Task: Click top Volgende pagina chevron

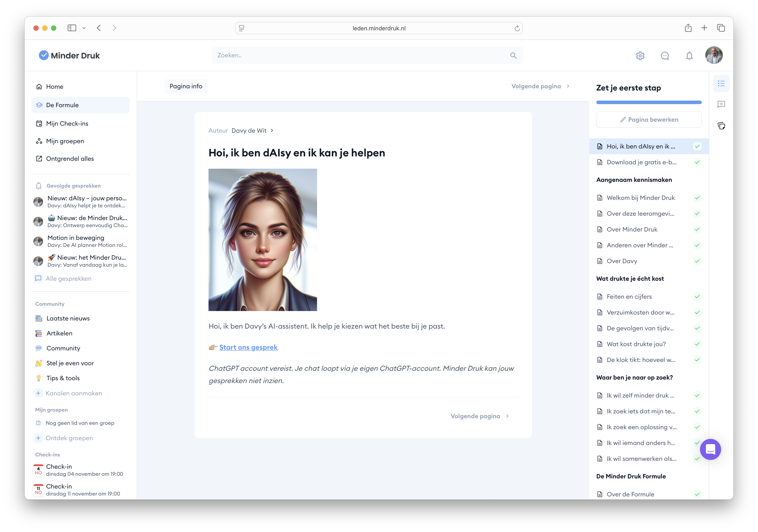Action: point(568,86)
